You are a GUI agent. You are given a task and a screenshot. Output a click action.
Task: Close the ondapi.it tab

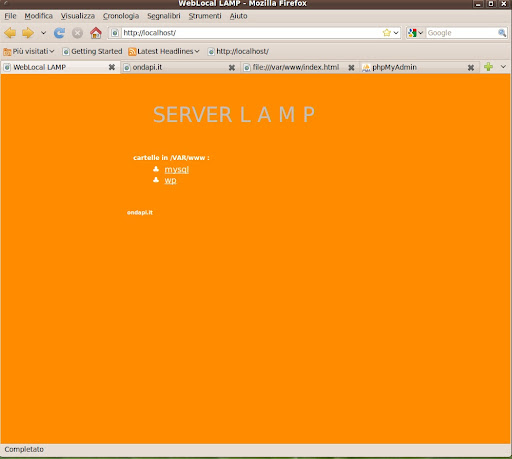click(232, 68)
